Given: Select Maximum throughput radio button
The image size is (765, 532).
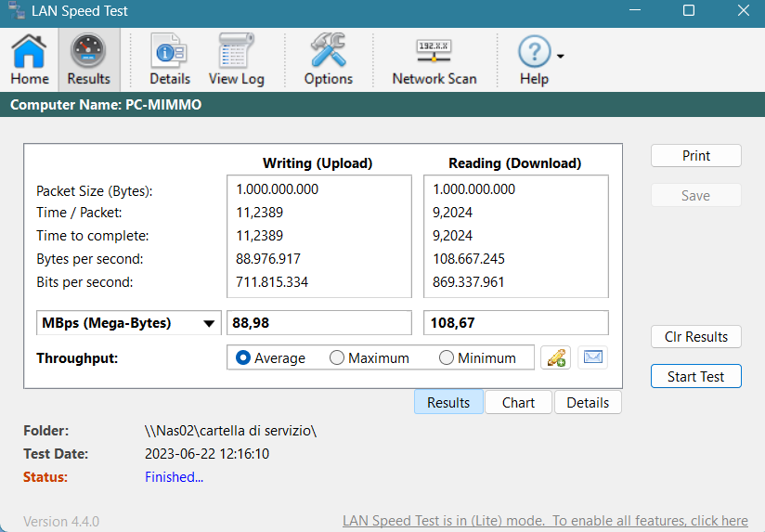Looking at the screenshot, I should pyautogui.click(x=337, y=357).
